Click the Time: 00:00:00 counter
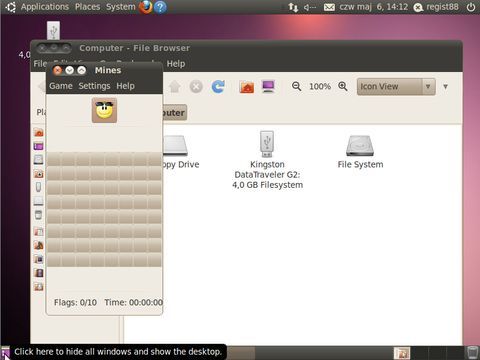 point(134,302)
